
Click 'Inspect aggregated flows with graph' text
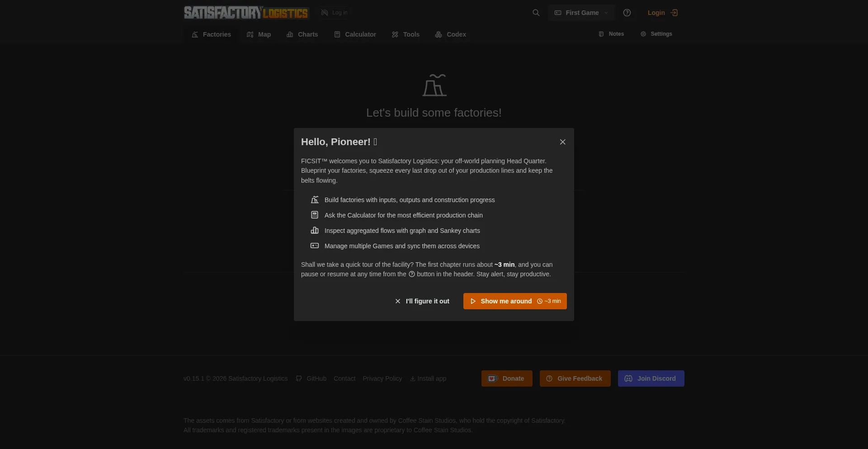pos(402,231)
